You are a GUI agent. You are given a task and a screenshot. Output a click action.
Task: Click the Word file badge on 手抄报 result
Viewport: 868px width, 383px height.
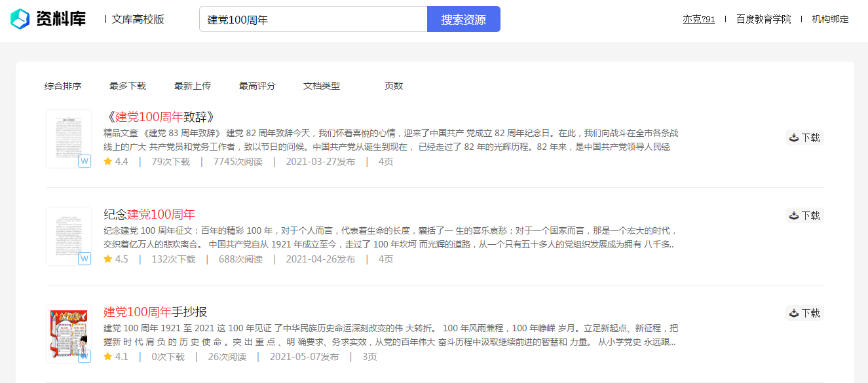pyautogui.click(x=85, y=356)
